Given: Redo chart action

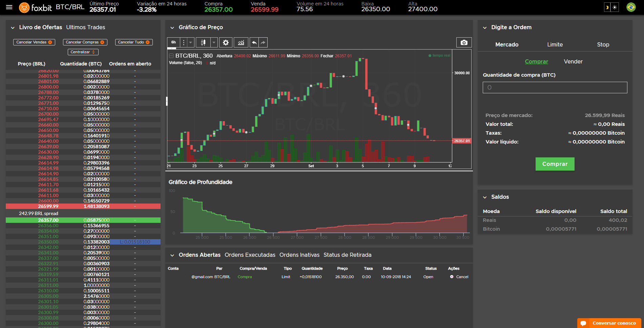Looking at the screenshot, I should pos(263,42).
